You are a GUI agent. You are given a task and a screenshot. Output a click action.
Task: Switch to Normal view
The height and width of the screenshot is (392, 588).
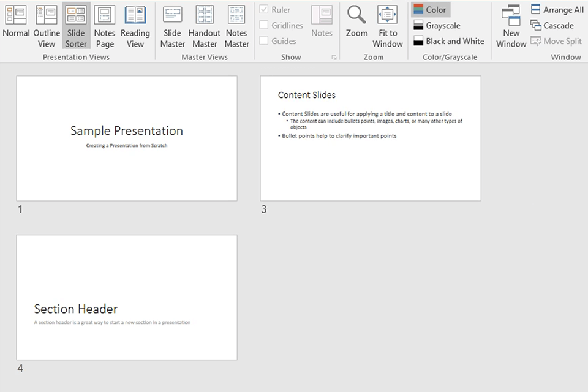click(16, 26)
